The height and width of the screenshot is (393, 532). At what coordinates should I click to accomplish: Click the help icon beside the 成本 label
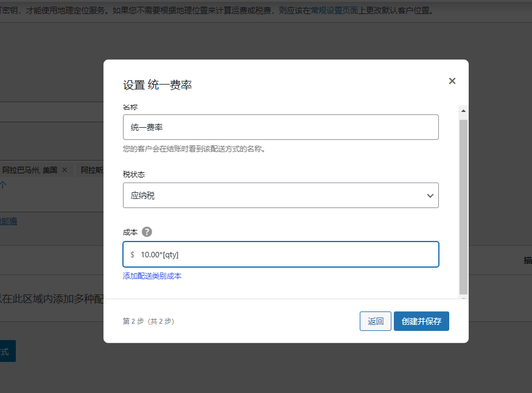146,232
